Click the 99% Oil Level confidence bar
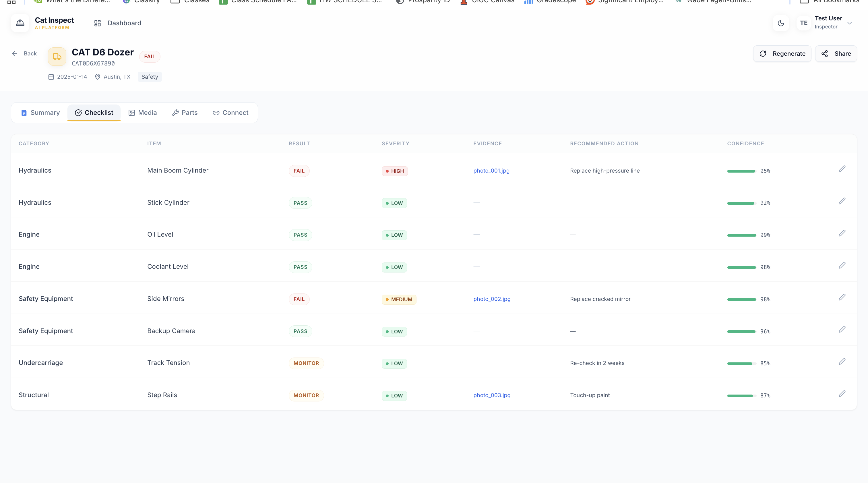Image resolution: width=868 pixels, height=483 pixels. (741, 235)
